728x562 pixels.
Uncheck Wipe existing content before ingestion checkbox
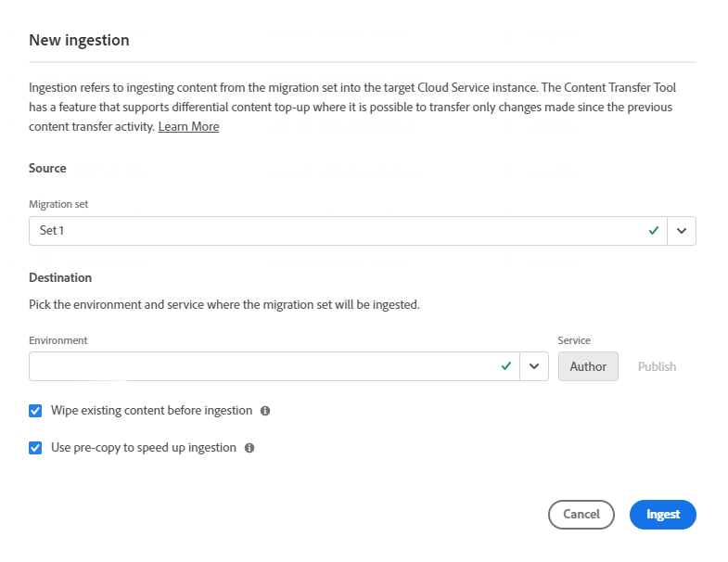click(x=36, y=411)
